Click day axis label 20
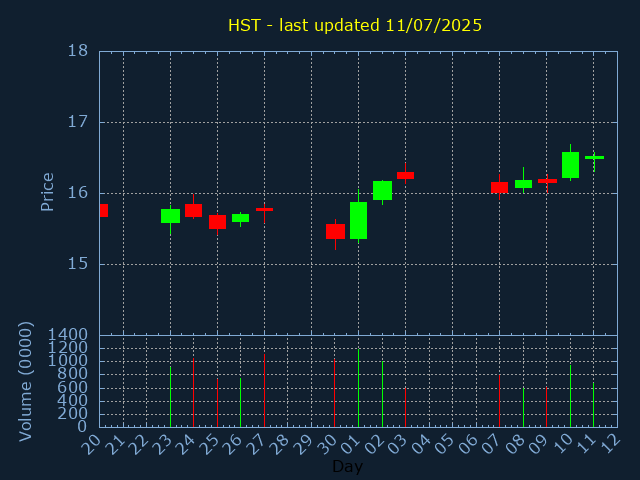 pos(91,444)
